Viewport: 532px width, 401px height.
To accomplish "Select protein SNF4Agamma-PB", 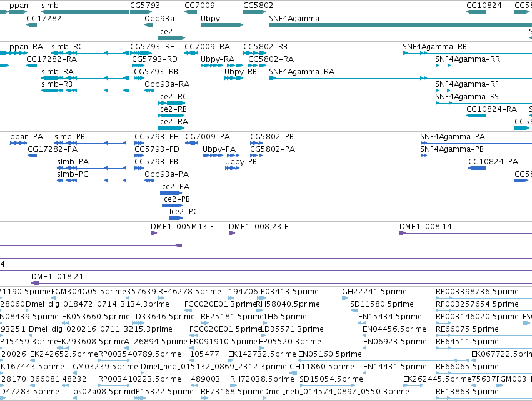I will pyautogui.click(x=476, y=156).
